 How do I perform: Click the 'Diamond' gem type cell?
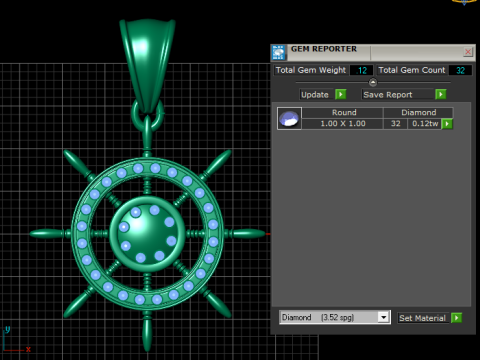tap(418, 113)
